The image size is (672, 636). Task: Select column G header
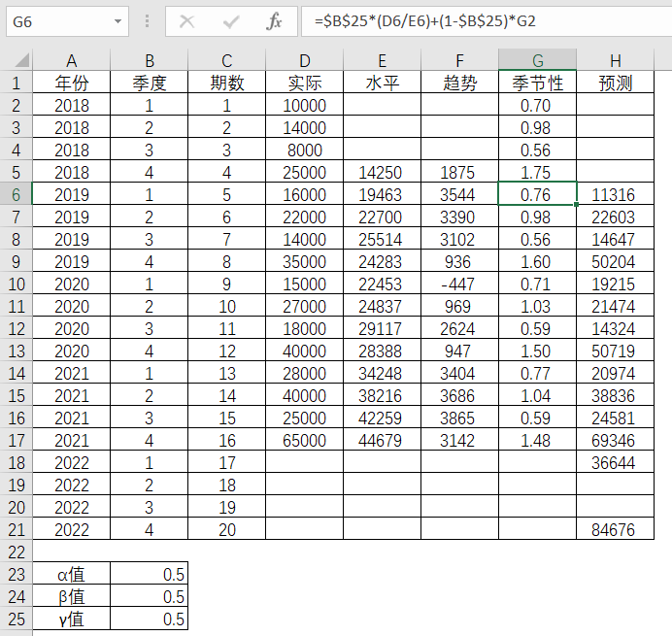[537, 61]
